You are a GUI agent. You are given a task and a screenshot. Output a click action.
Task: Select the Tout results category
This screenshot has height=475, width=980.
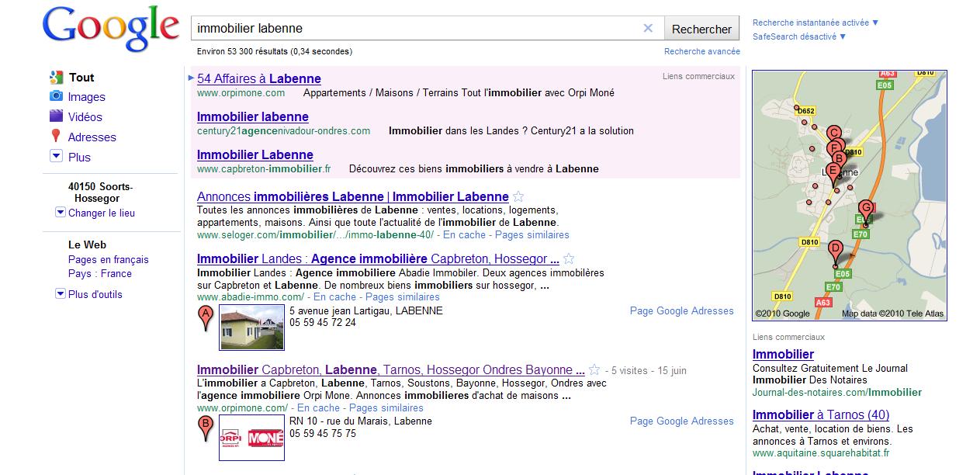click(81, 78)
